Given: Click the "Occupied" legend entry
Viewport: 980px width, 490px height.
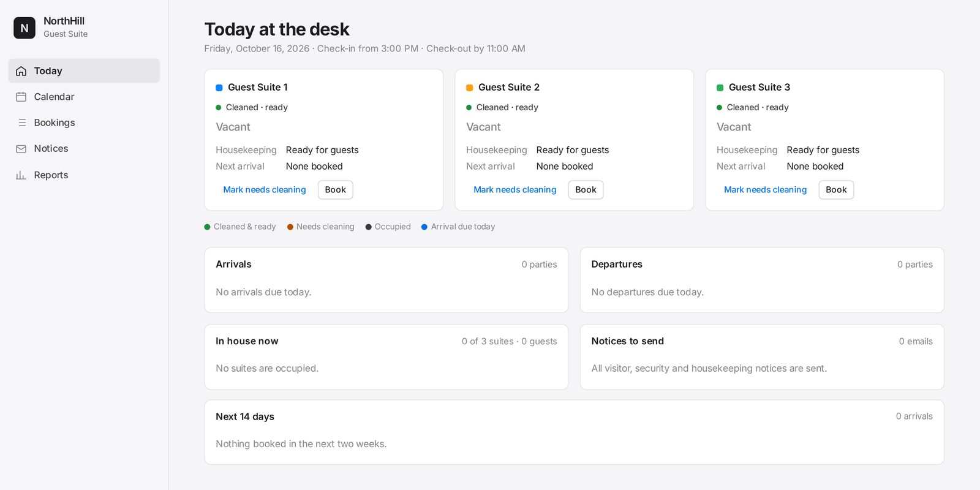Looking at the screenshot, I should point(388,227).
